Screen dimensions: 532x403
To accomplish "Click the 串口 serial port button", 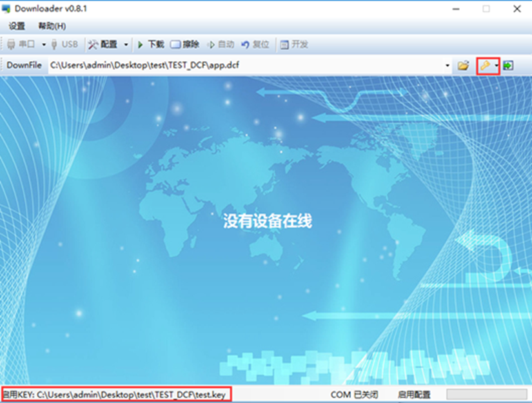I will [21, 44].
